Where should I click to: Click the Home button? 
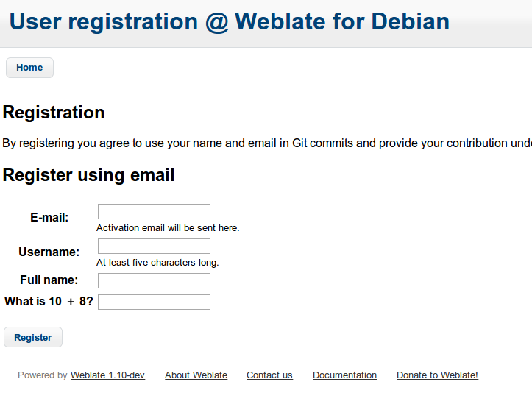tap(29, 68)
